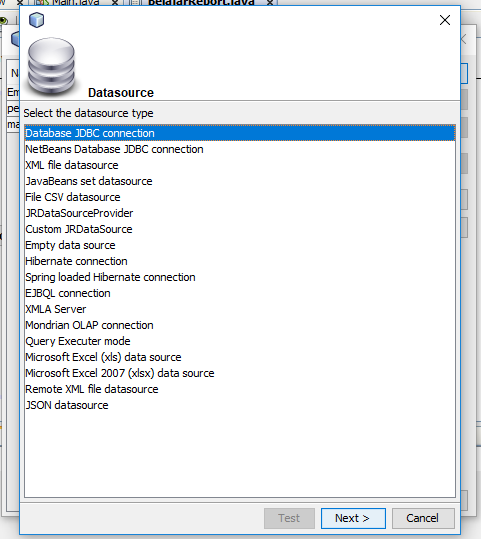Select Microsoft Excel 2007 (xlsx) data source
This screenshot has height=539, width=481.
(x=240, y=373)
